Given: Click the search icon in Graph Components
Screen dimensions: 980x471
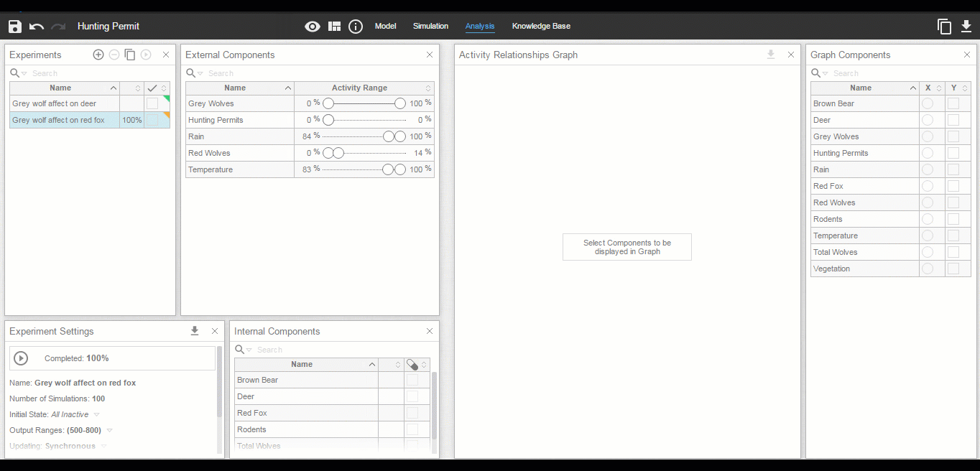Looking at the screenshot, I should (x=815, y=73).
